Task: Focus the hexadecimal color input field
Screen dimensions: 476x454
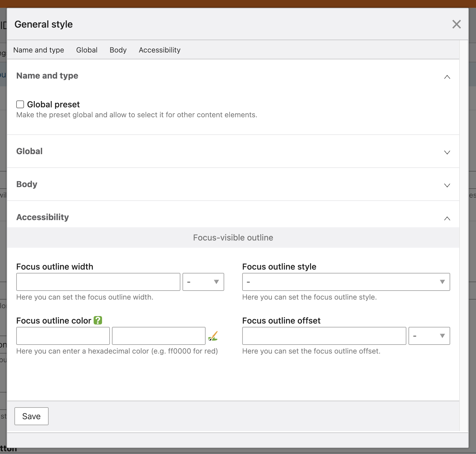Action: tap(63, 336)
